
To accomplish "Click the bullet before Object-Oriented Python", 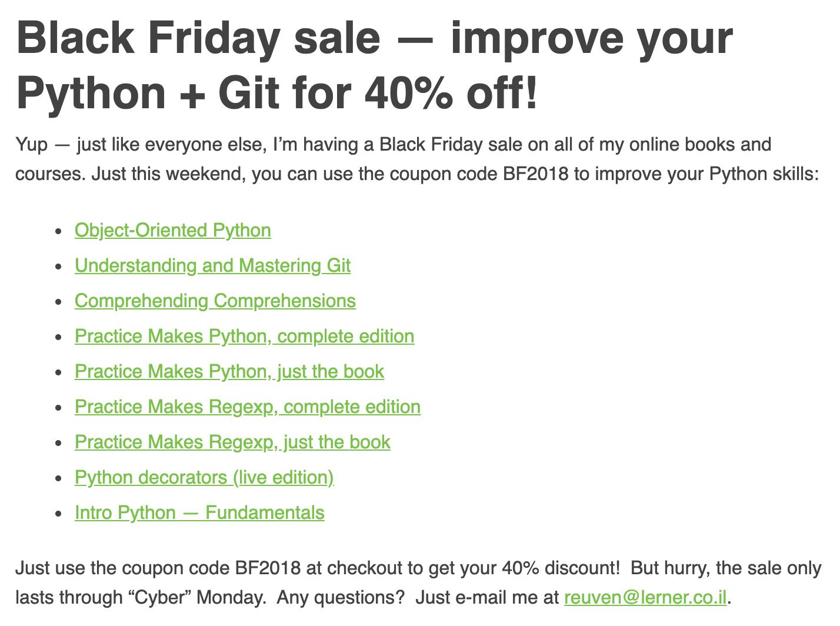I will [58, 231].
